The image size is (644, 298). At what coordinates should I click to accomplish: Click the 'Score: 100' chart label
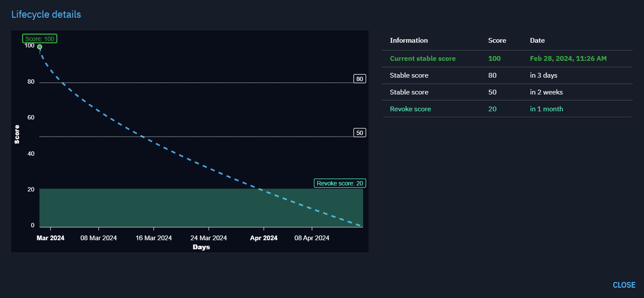(40, 39)
